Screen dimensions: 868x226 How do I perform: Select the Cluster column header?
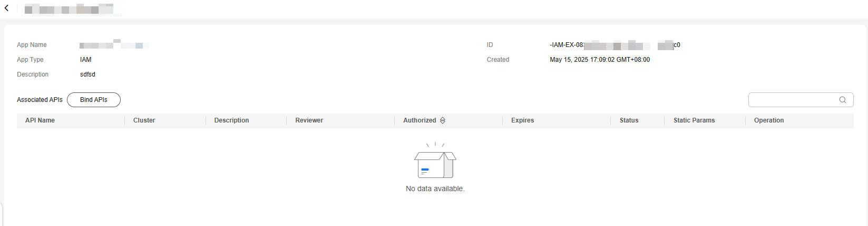[144, 120]
